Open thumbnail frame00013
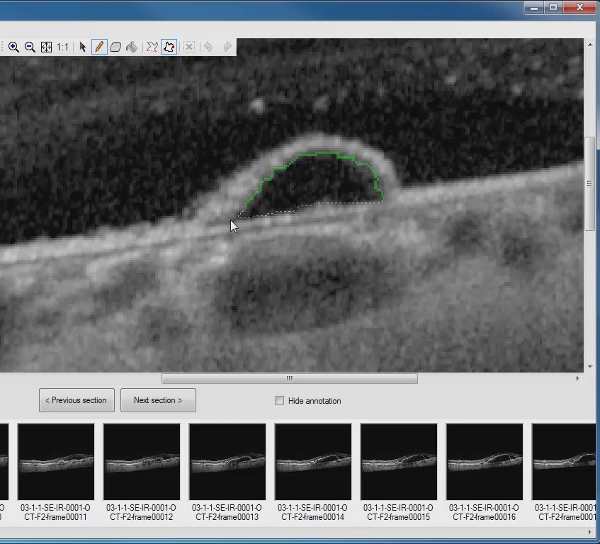This screenshot has height=544, width=600. click(227, 461)
